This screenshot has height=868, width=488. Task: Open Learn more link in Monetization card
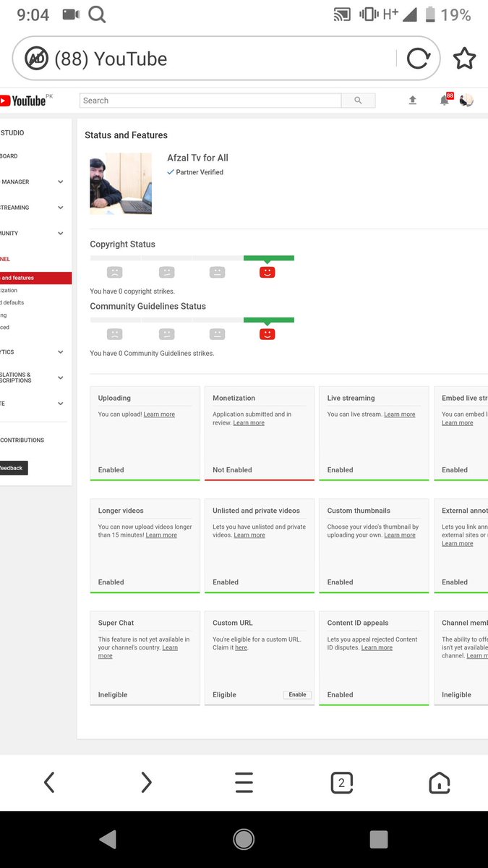[x=249, y=422]
